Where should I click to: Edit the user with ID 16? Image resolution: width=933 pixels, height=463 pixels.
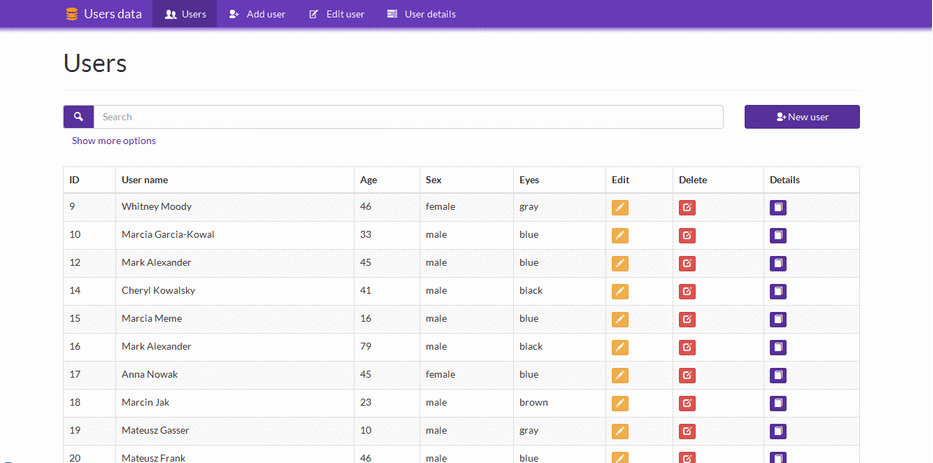619,348
